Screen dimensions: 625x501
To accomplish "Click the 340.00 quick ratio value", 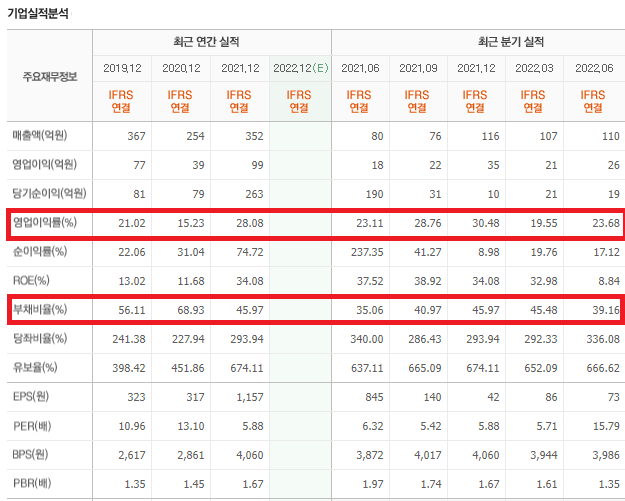I will pyautogui.click(x=367, y=339).
